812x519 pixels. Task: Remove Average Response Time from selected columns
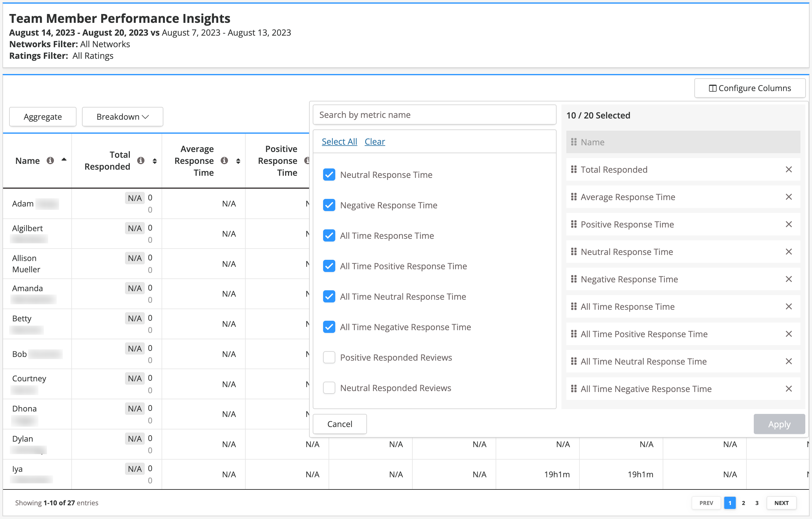pos(789,197)
